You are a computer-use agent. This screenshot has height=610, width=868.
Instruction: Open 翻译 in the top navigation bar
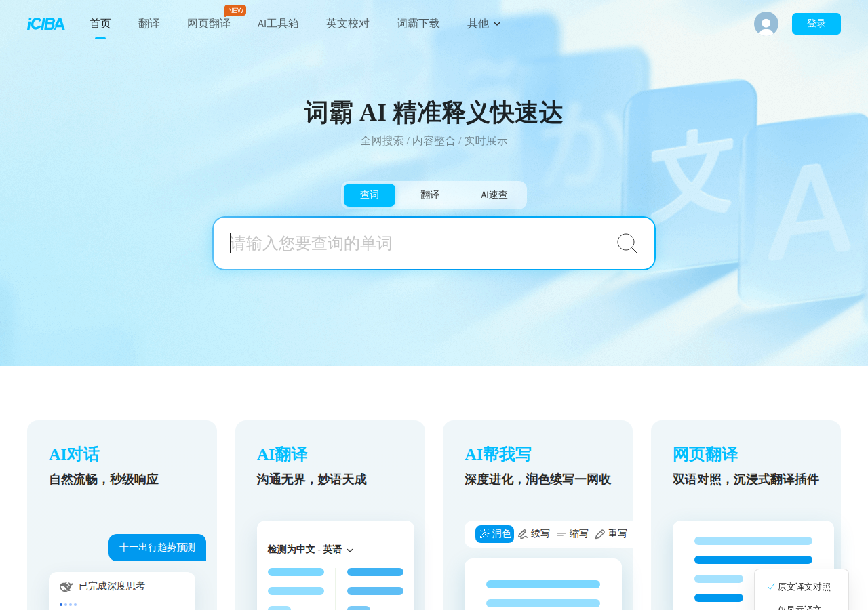coord(149,24)
